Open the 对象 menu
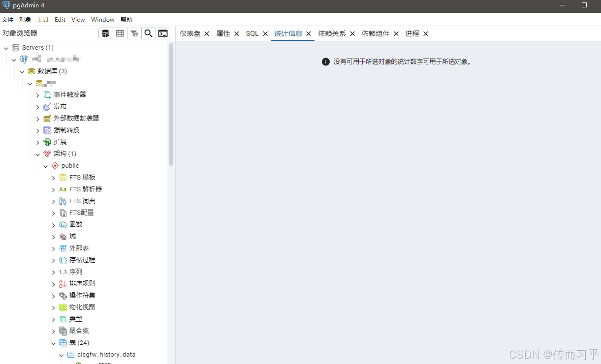 (x=25, y=20)
